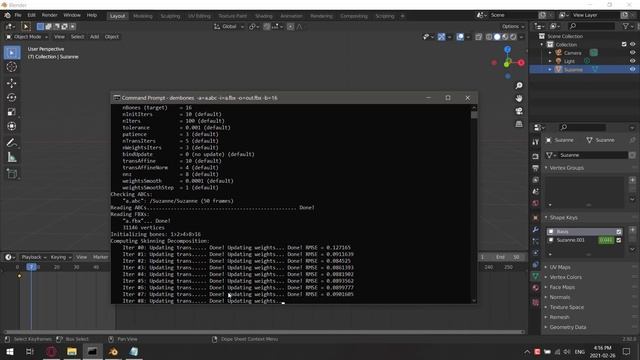The height and width of the screenshot is (360, 640).
Task: Open the Tool properties tab icon
Action: 536,142
